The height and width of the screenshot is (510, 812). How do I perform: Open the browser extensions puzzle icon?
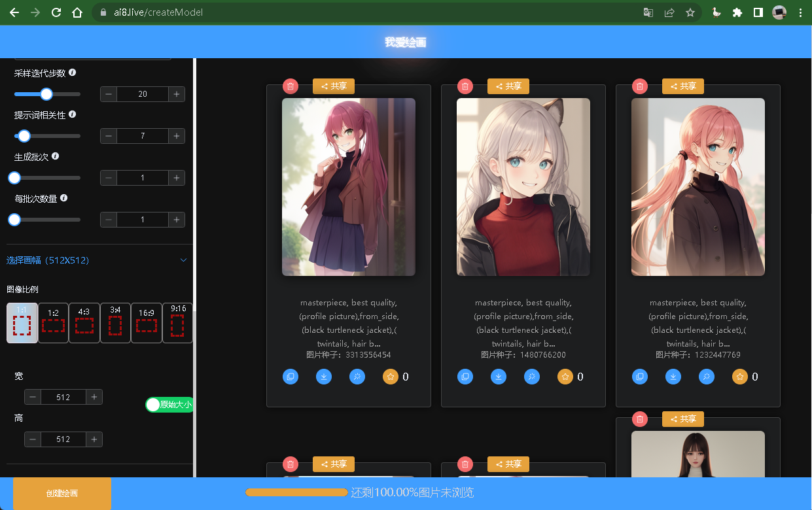tap(737, 12)
